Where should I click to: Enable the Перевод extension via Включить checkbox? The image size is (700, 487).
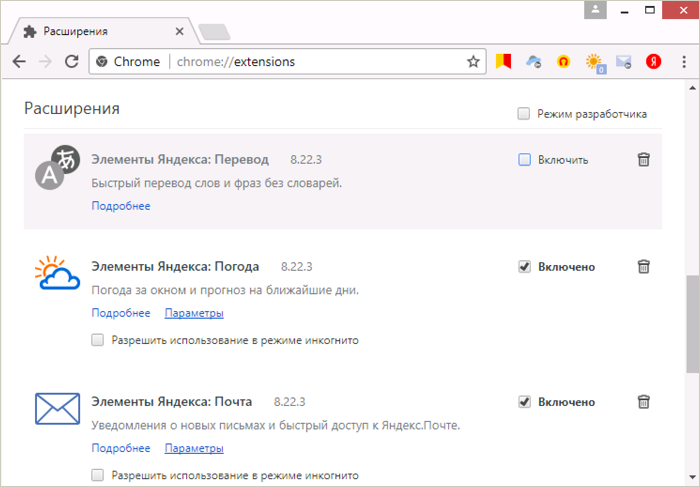point(525,159)
